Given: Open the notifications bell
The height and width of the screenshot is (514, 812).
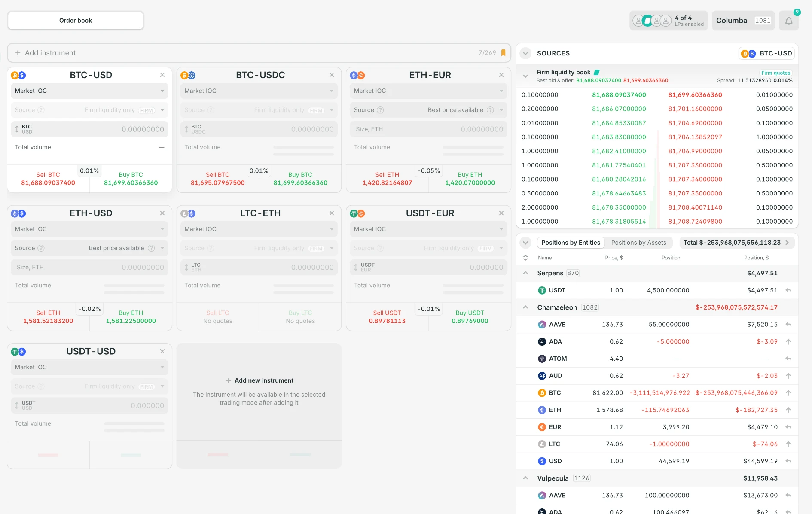Looking at the screenshot, I should tap(788, 21).
